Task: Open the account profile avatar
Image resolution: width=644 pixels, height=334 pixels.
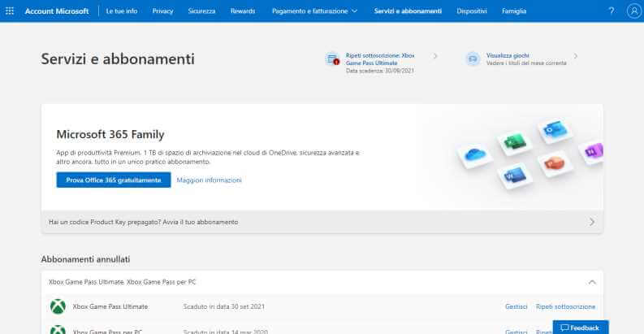Action: click(633, 11)
